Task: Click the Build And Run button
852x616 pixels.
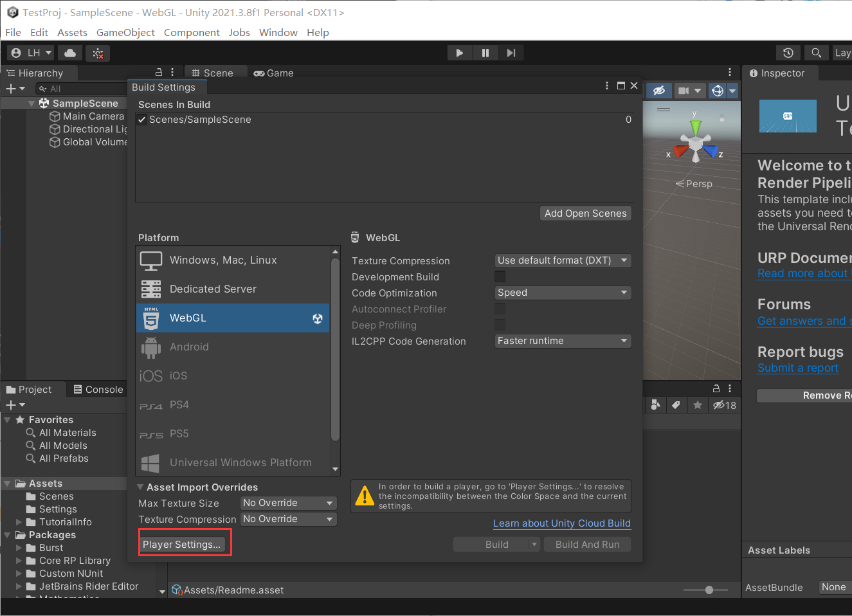Action: coord(588,545)
